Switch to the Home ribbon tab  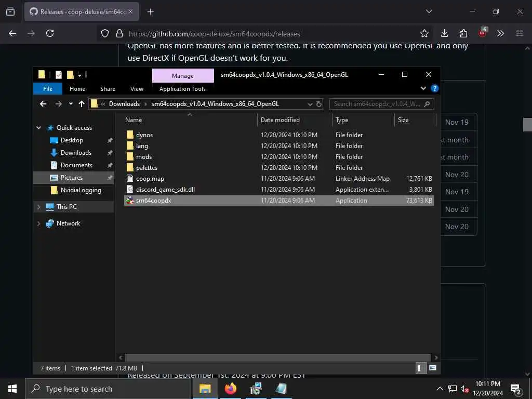[x=77, y=89]
